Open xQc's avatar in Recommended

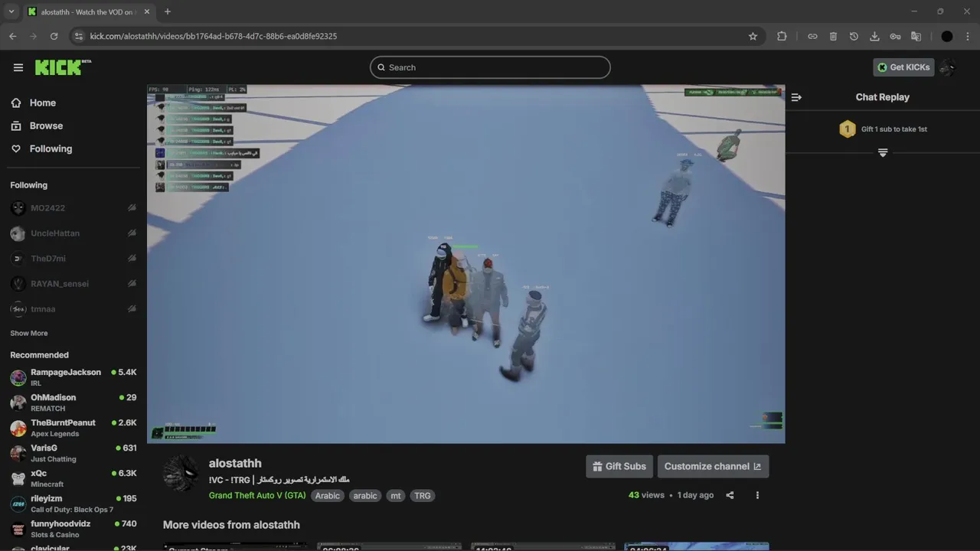18,478
